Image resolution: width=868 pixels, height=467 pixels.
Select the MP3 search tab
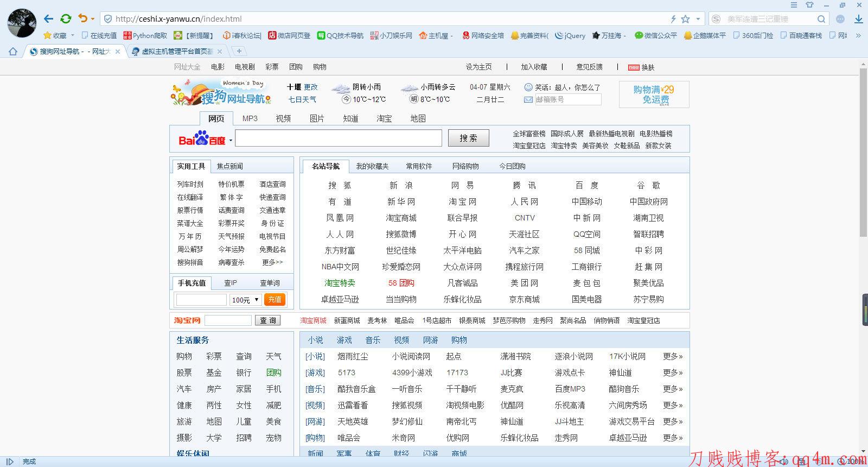[x=250, y=118]
